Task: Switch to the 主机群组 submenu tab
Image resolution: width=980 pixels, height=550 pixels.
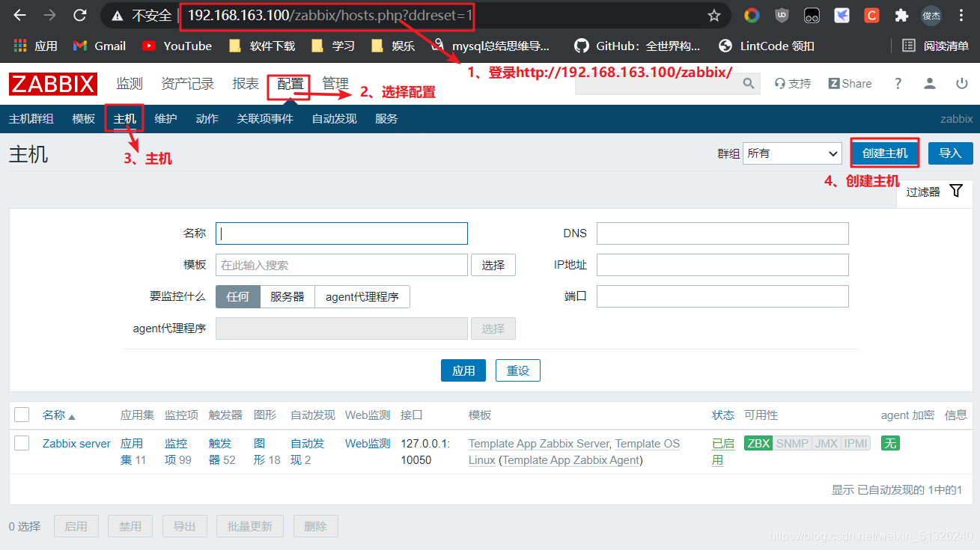Action: point(31,119)
